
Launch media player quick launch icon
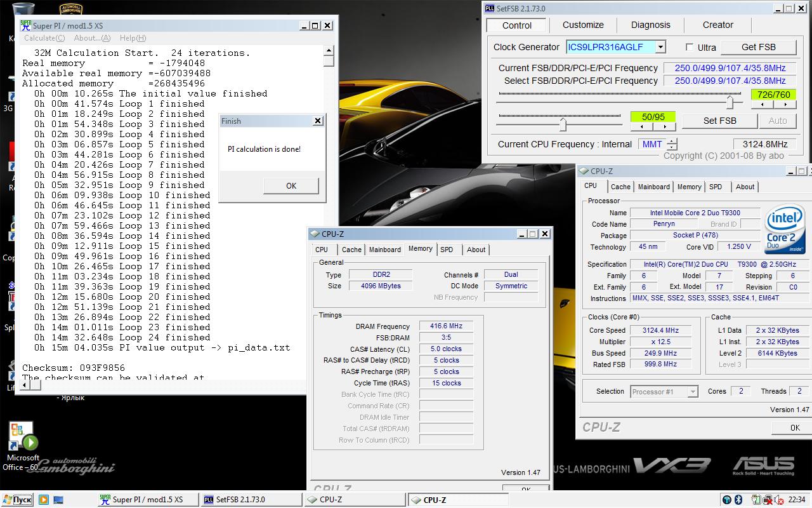tap(44, 500)
